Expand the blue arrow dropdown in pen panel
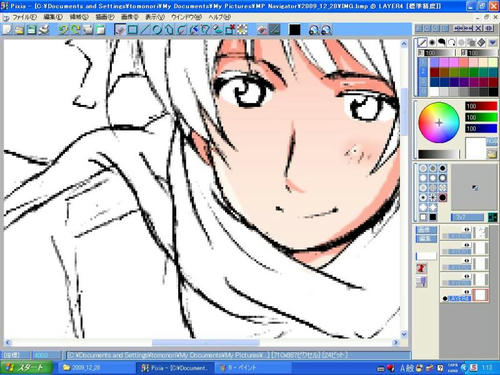The width and height of the screenshot is (500, 375). coord(493,42)
